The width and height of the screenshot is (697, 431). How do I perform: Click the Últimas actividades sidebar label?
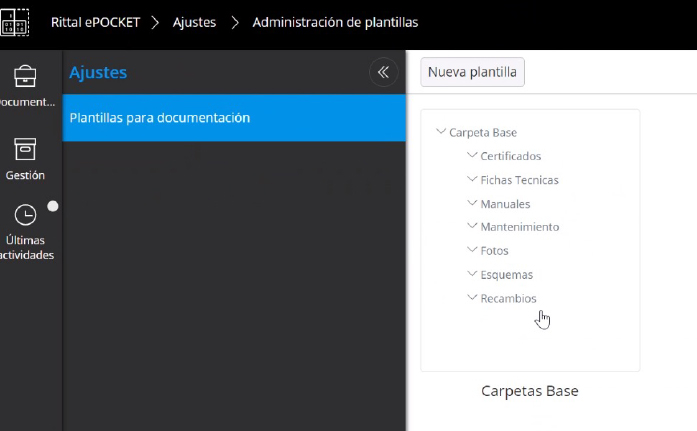click(x=27, y=247)
